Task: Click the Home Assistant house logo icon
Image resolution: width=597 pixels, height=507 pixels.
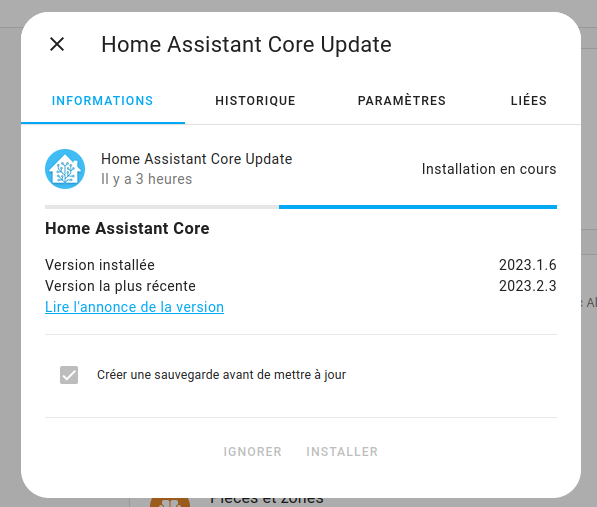Action: (65, 169)
